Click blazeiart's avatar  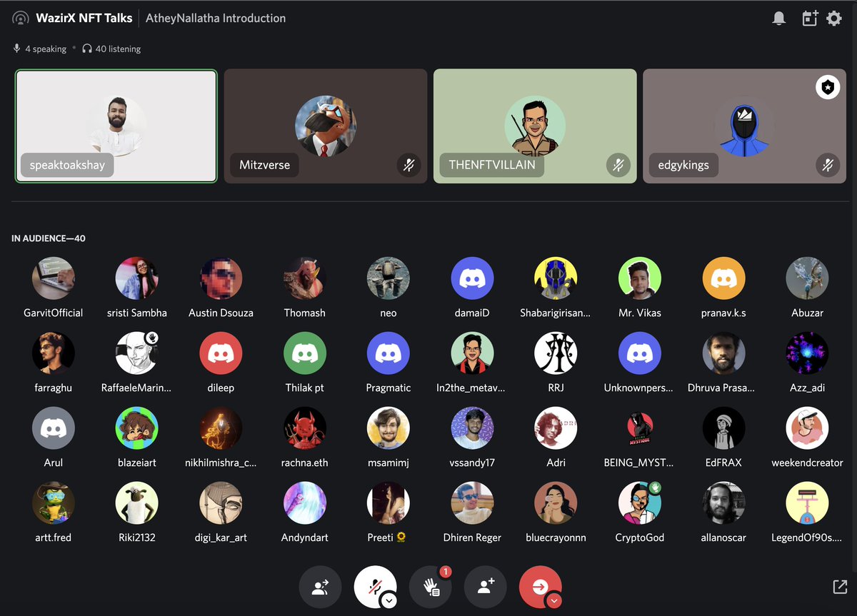click(x=137, y=428)
